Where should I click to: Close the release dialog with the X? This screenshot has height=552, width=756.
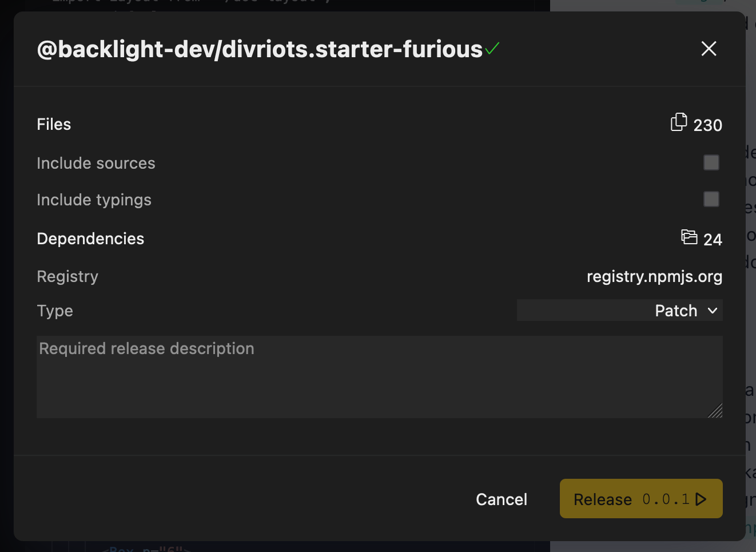tap(709, 49)
